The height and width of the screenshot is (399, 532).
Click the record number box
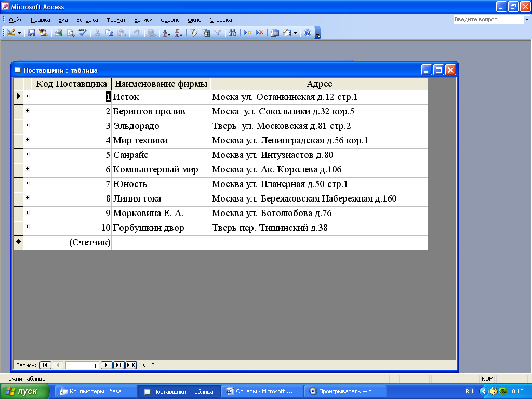(x=82, y=365)
